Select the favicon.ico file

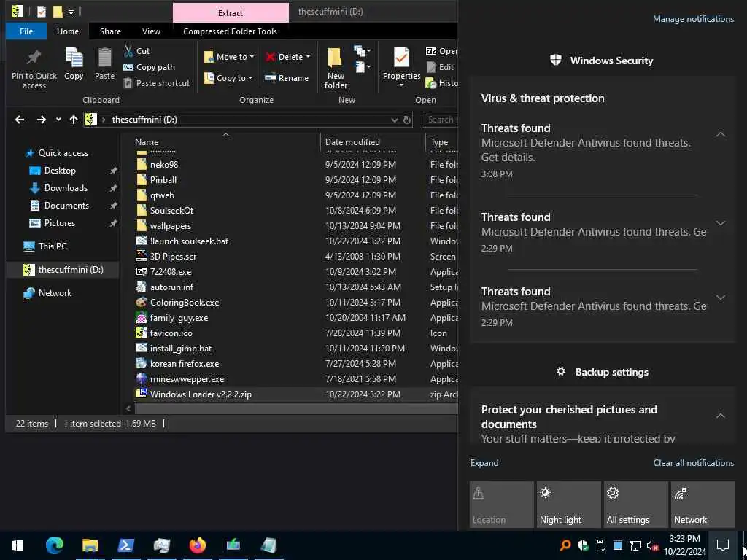coord(171,332)
